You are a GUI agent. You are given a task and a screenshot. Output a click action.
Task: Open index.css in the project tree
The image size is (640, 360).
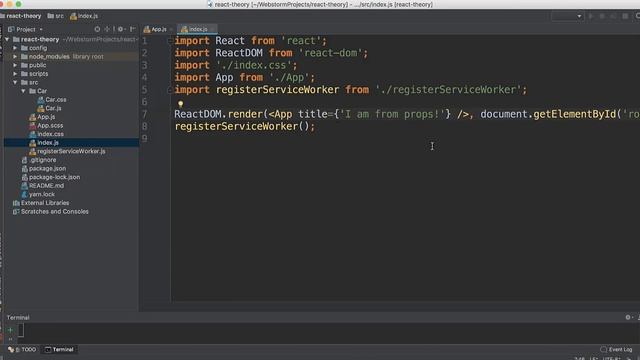point(50,134)
